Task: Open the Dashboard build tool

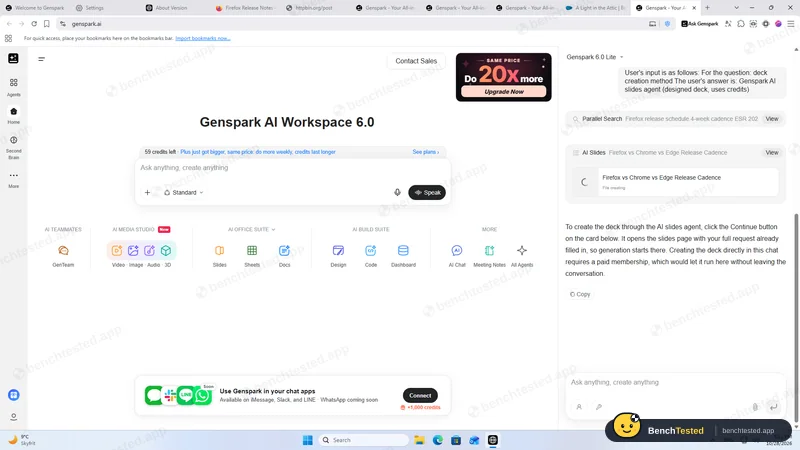Action: click(403, 251)
